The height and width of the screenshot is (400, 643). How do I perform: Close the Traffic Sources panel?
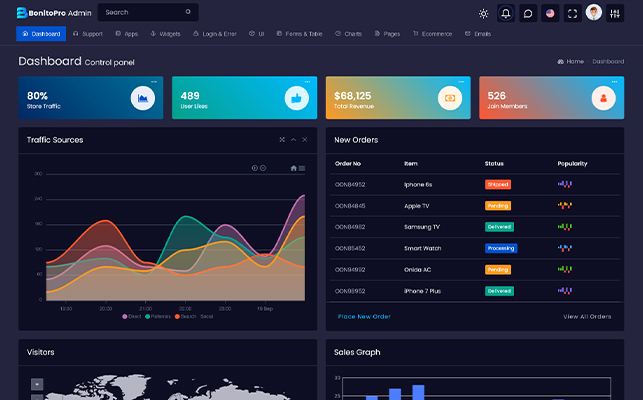[305, 139]
